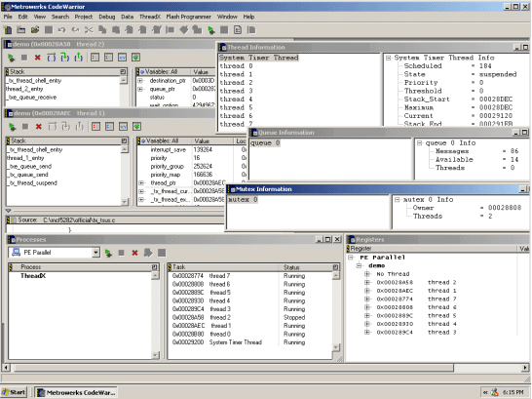Toggle Task pane zoom in Processes window
This screenshot has width=532, height=399.
(x=335, y=267)
